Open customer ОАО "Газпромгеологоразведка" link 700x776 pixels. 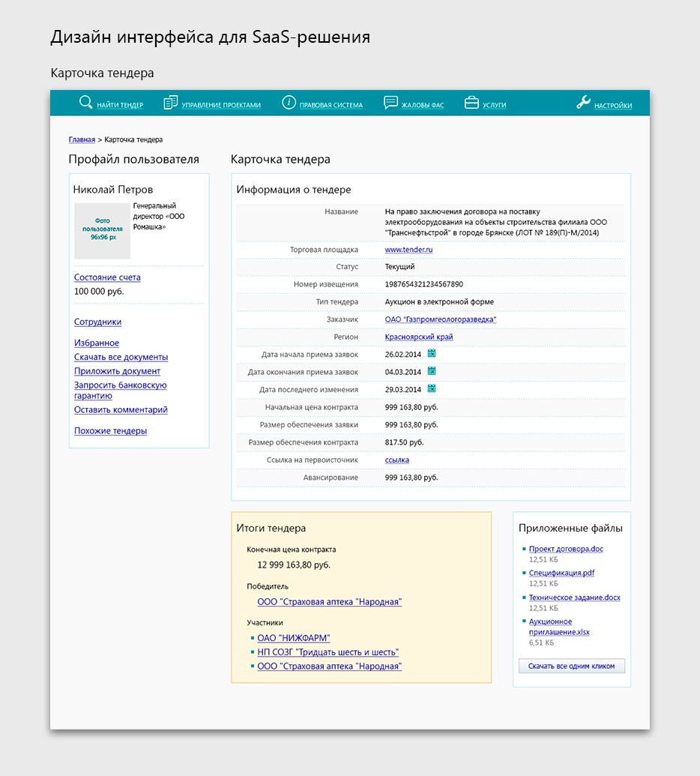[440, 319]
